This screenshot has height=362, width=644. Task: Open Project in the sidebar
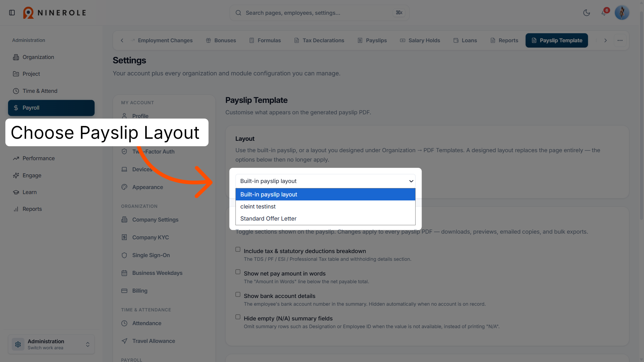(51, 74)
